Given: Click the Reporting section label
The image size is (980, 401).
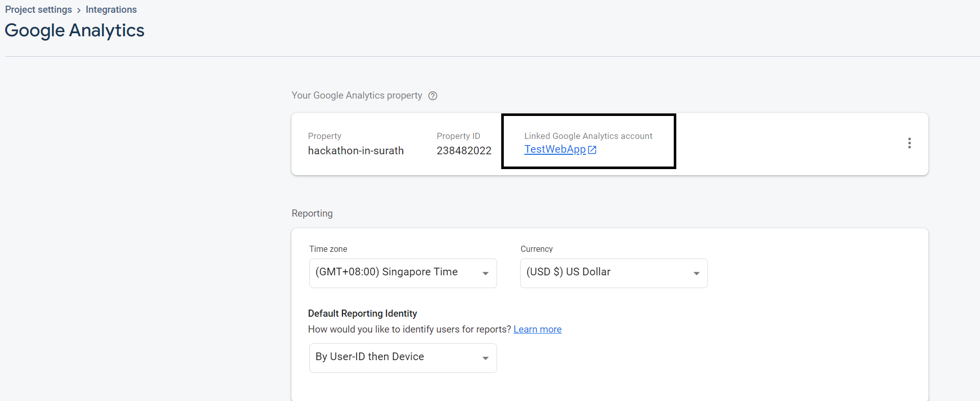Looking at the screenshot, I should pyautogui.click(x=312, y=214).
